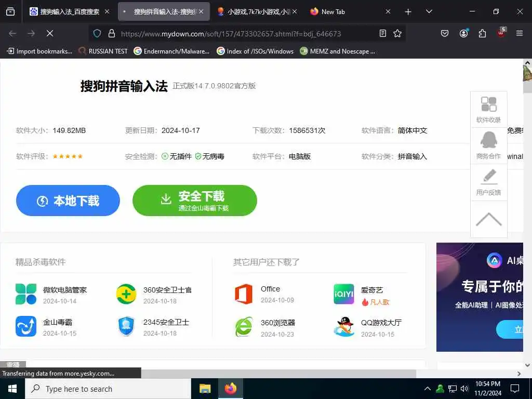Viewport: 532px width, 399px height.
Task: Open network icon in tray
Action: 453,389
